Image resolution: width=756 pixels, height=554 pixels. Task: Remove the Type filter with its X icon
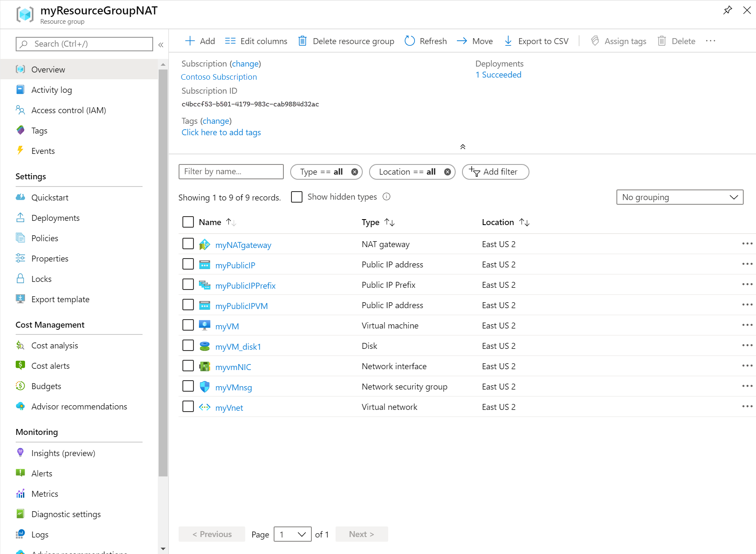click(x=355, y=172)
